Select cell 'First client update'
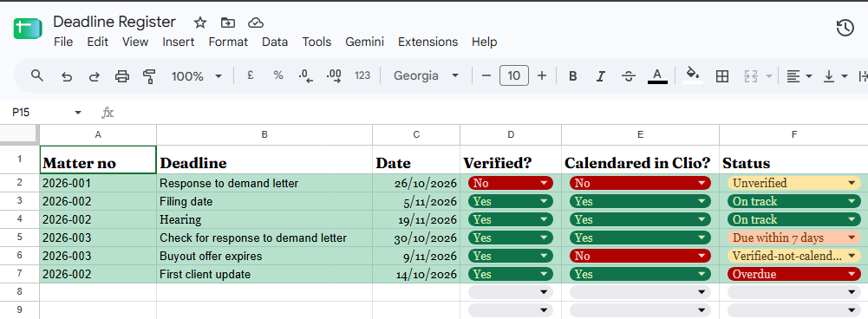Screen dimensions: 868x319 click(x=264, y=274)
